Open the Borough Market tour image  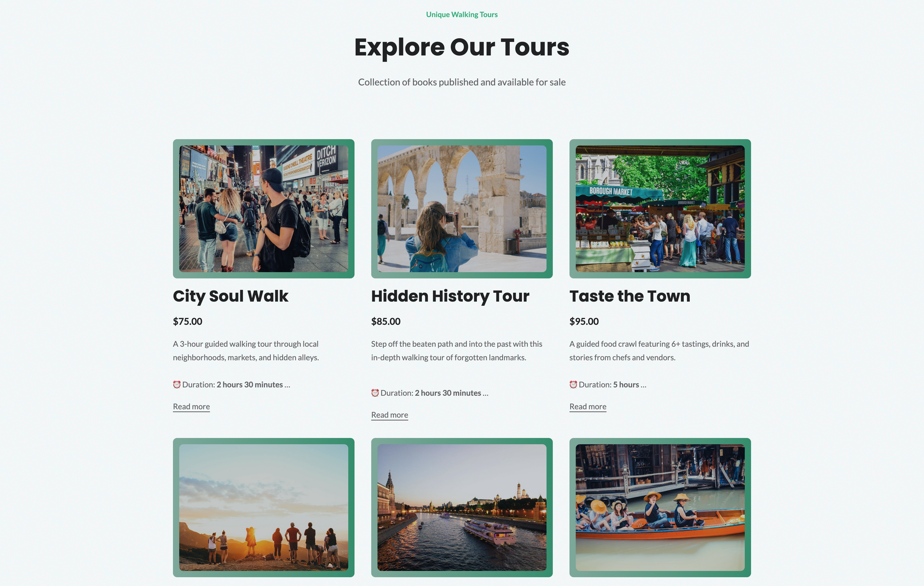[x=660, y=209]
